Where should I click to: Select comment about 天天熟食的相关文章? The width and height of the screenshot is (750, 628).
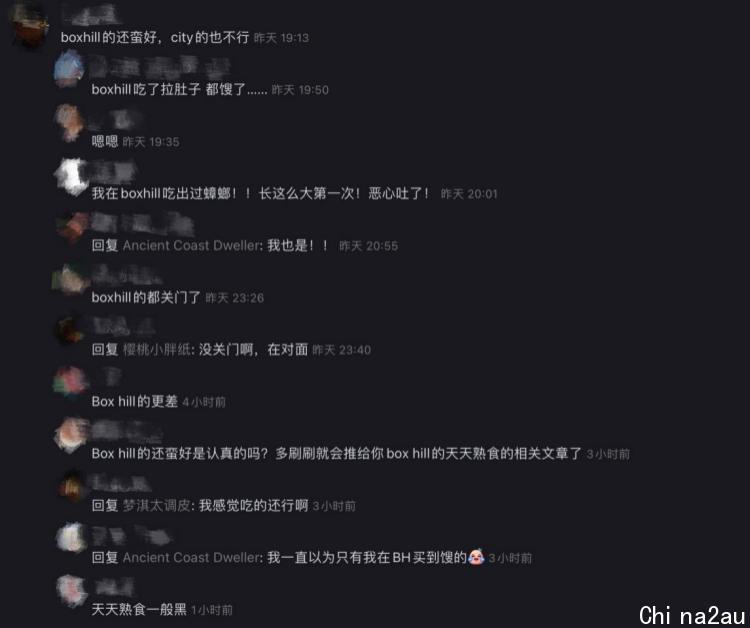(337, 453)
